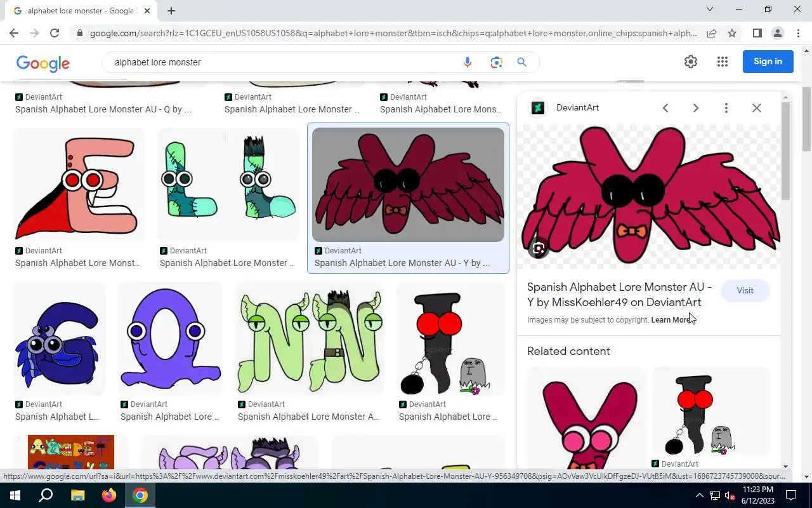Click the 'Related content' heading

coord(568,351)
